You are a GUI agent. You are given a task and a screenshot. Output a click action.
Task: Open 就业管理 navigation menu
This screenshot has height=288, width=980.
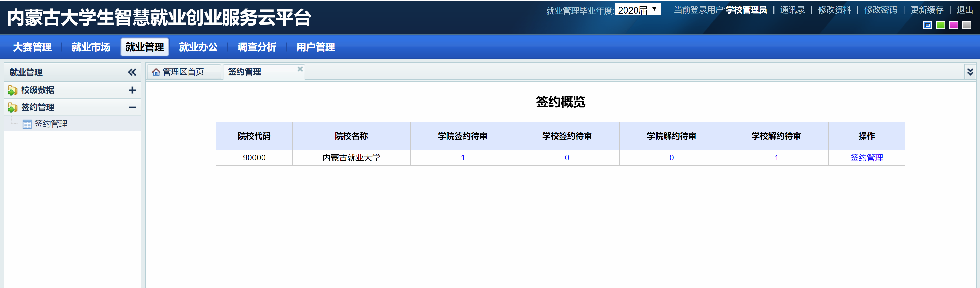[144, 47]
